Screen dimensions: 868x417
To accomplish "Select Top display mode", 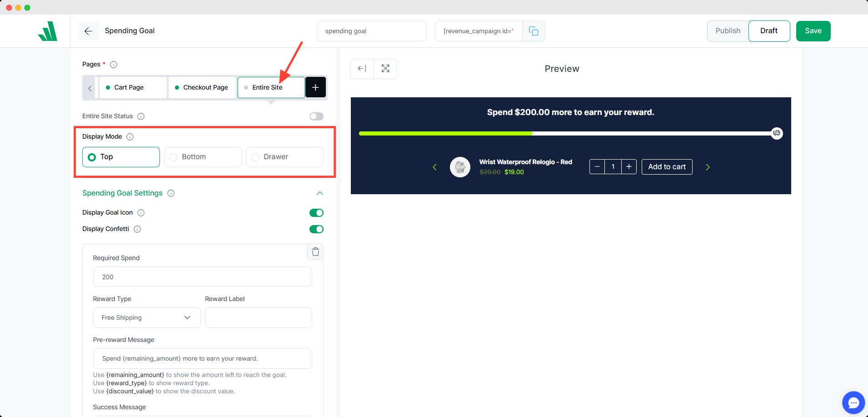I will coord(121,157).
